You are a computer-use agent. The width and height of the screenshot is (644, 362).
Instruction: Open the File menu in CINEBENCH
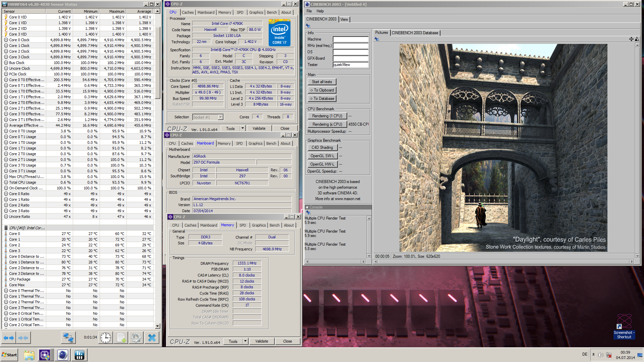click(x=309, y=11)
